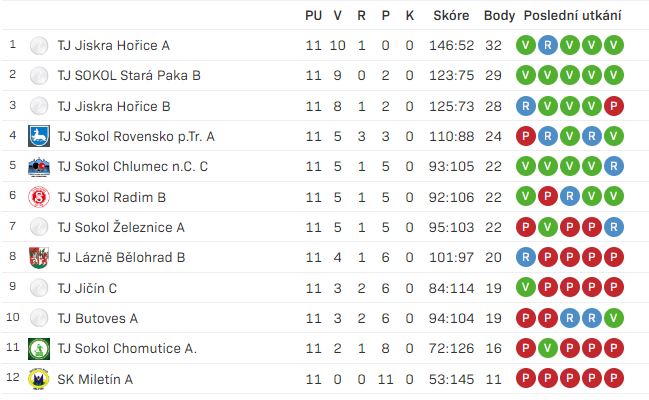Click TJ Sokol Radim B club crest

39,197
